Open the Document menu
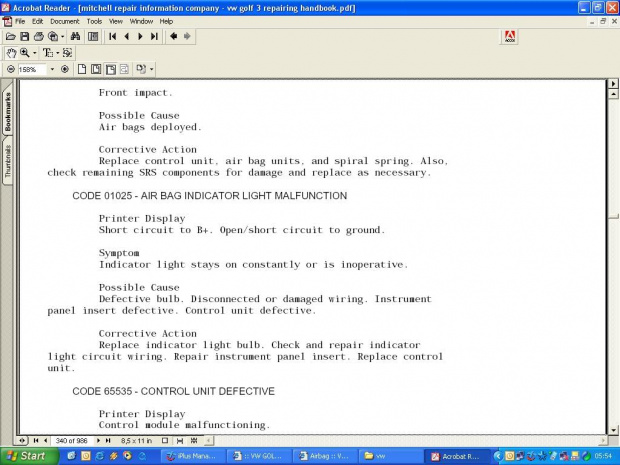This screenshot has width=620, height=465. (x=64, y=21)
